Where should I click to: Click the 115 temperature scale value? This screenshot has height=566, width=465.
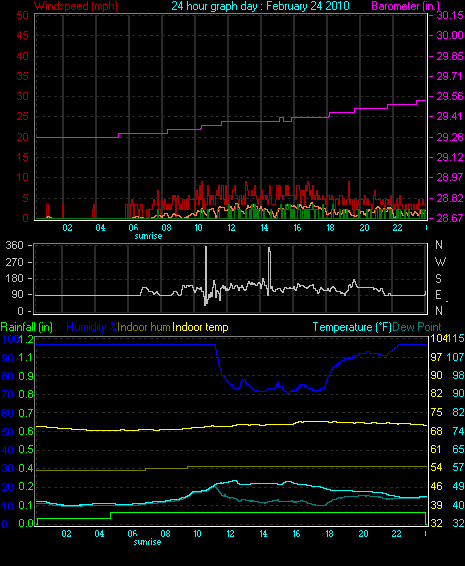456,338
